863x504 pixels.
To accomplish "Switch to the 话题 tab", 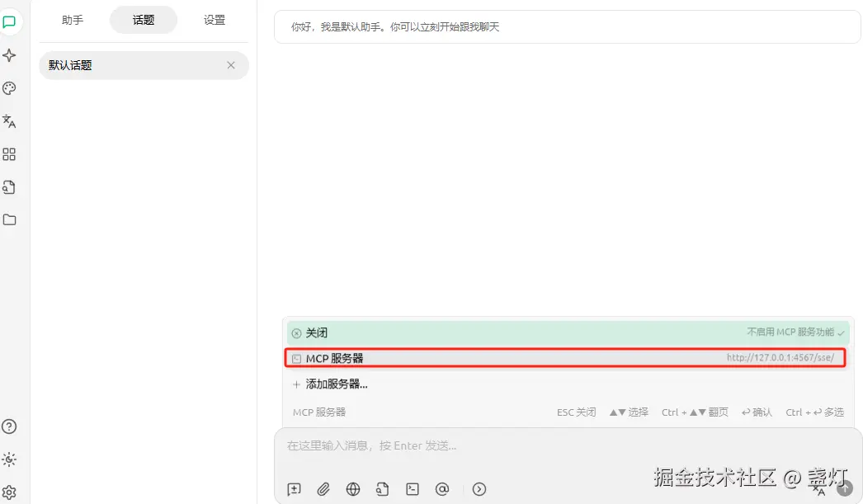I will click(x=143, y=20).
